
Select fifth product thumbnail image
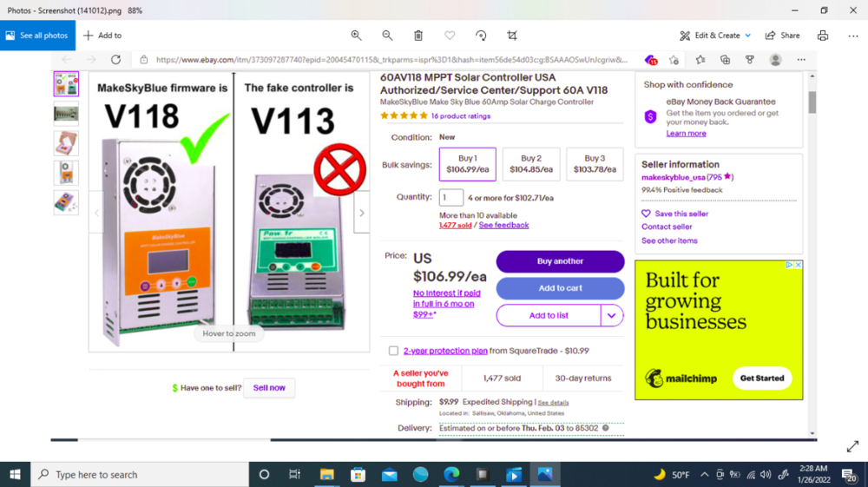66,202
